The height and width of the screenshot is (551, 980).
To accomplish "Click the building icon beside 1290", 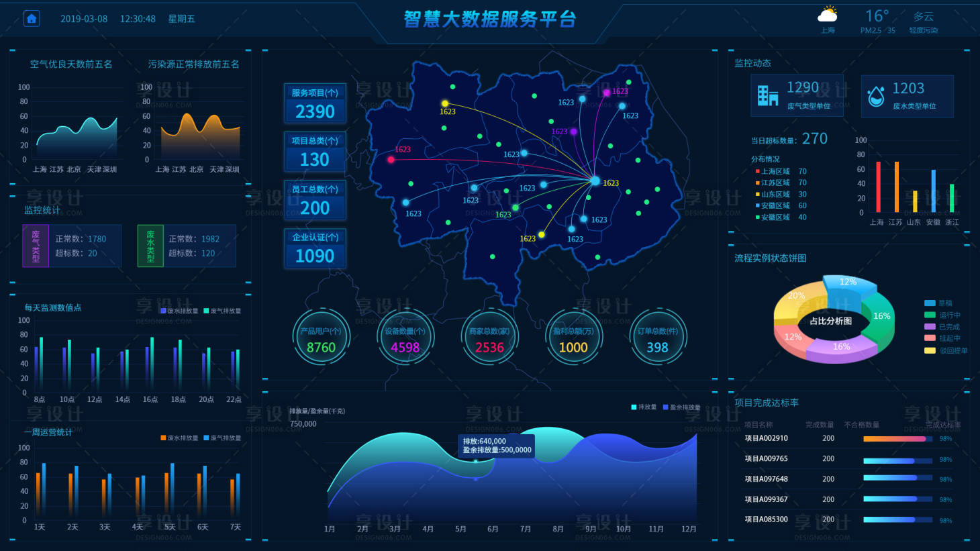I will (x=767, y=96).
